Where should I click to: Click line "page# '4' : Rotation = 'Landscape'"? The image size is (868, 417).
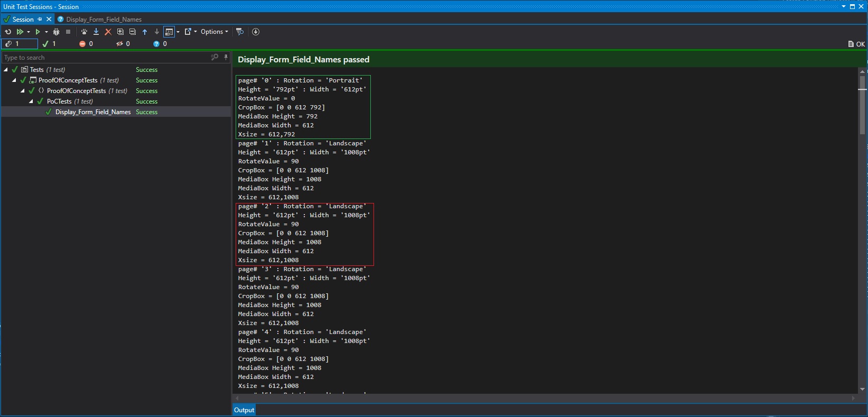[302, 332]
